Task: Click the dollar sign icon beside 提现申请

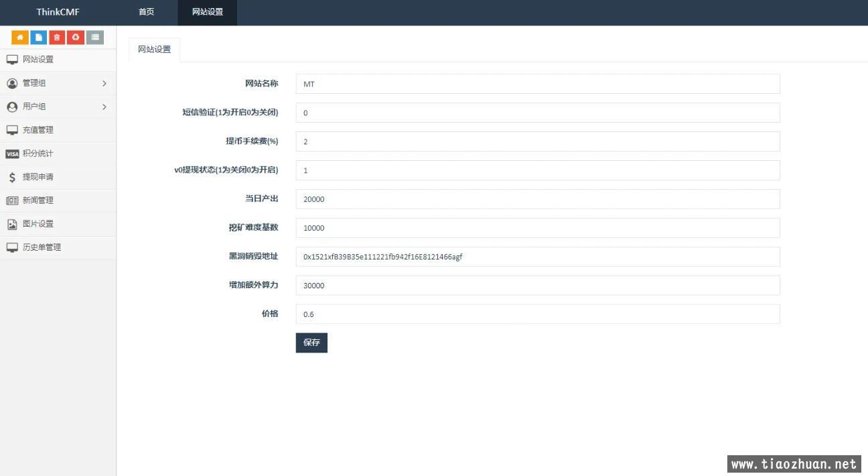Action: (x=12, y=177)
